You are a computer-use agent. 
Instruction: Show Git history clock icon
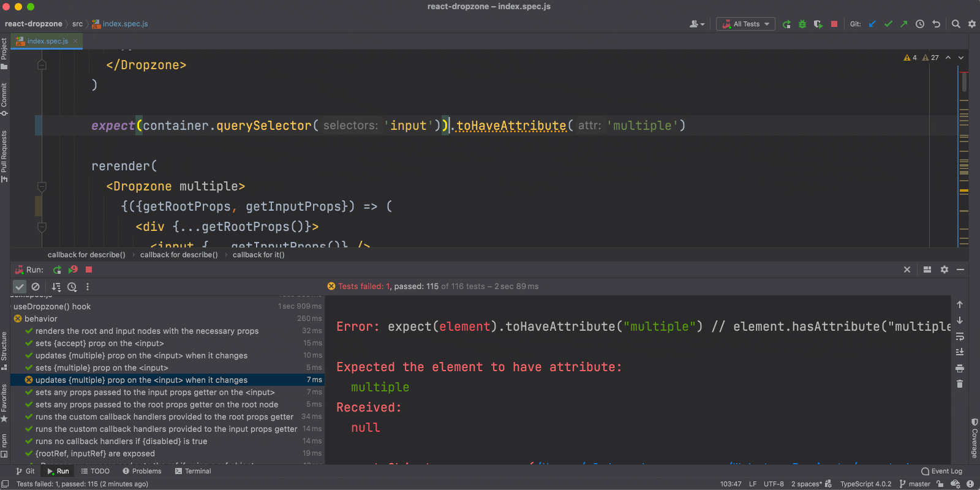[920, 24]
